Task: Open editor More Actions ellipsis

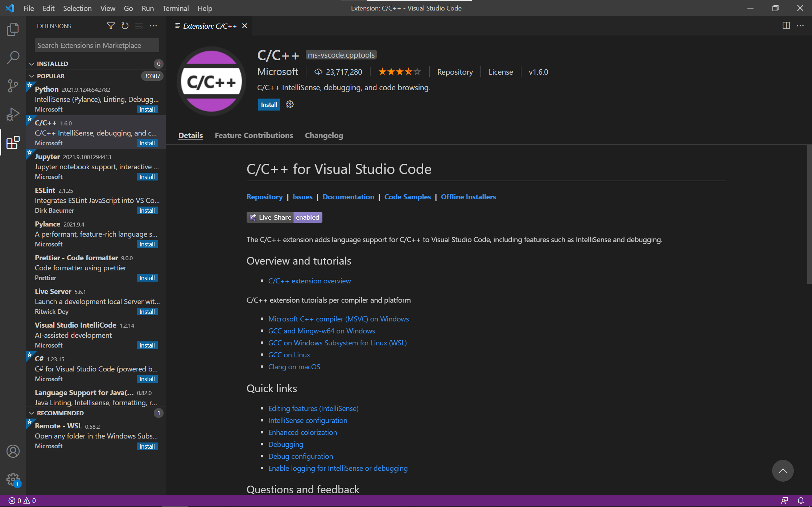Action: coord(800,26)
